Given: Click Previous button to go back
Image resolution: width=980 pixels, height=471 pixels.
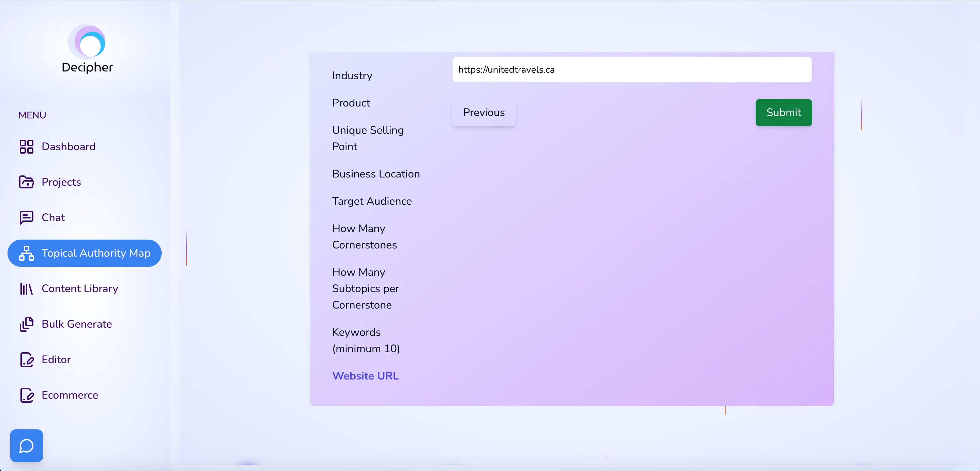Looking at the screenshot, I should (x=484, y=113).
